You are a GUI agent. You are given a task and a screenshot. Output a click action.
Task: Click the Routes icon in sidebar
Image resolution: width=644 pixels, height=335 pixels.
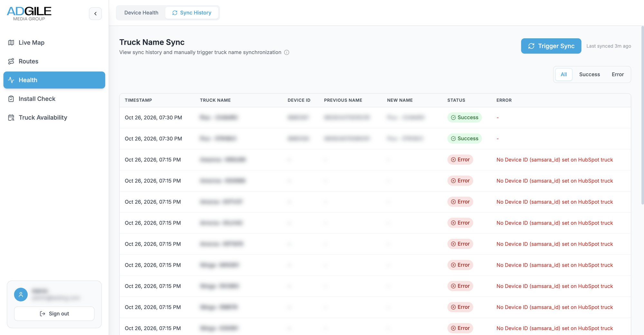[x=11, y=61]
